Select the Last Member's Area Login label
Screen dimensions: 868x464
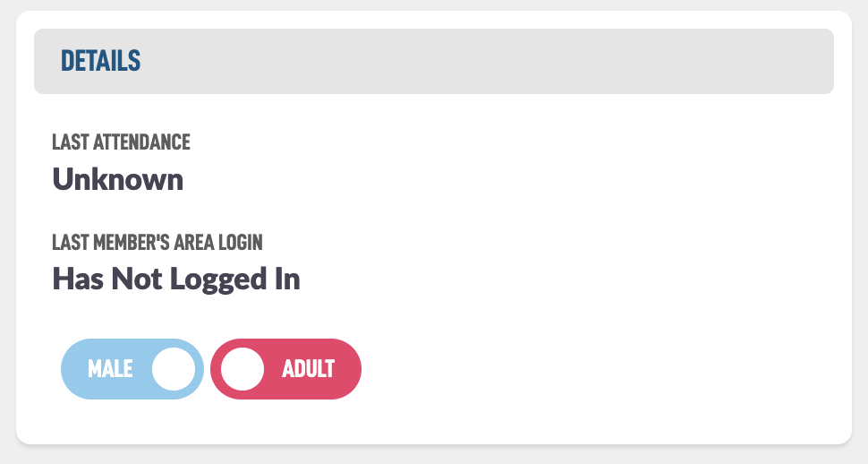click(157, 243)
